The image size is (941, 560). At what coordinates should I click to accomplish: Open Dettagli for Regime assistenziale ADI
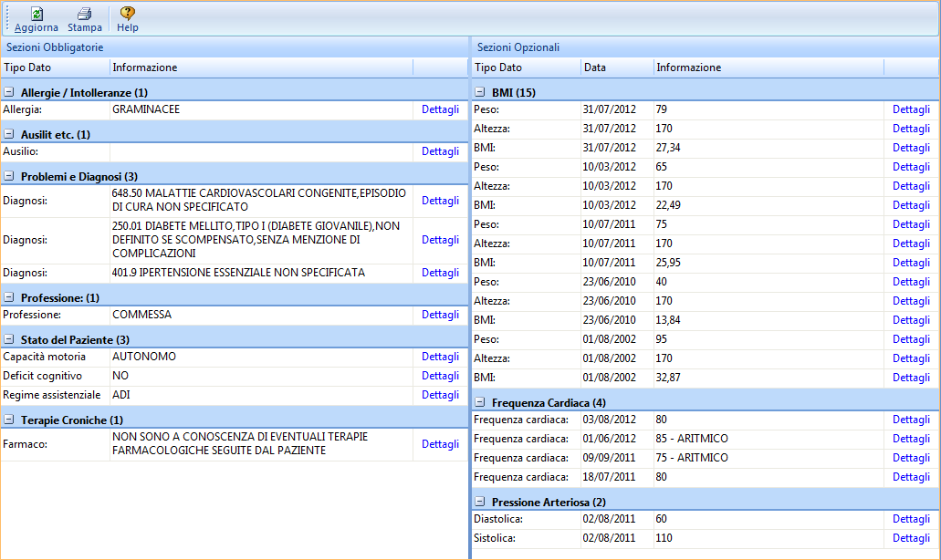tap(440, 395)
